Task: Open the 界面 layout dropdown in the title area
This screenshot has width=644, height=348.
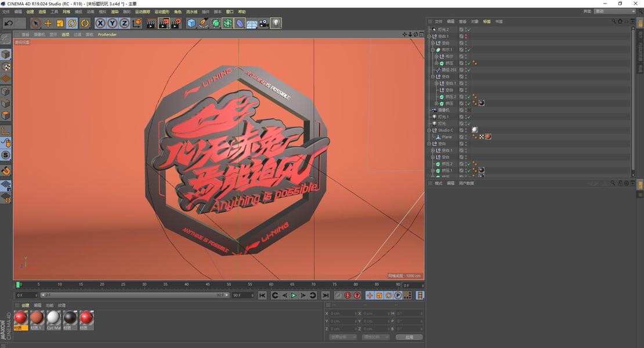Action: pyautogui.click(x=614, y=12)
